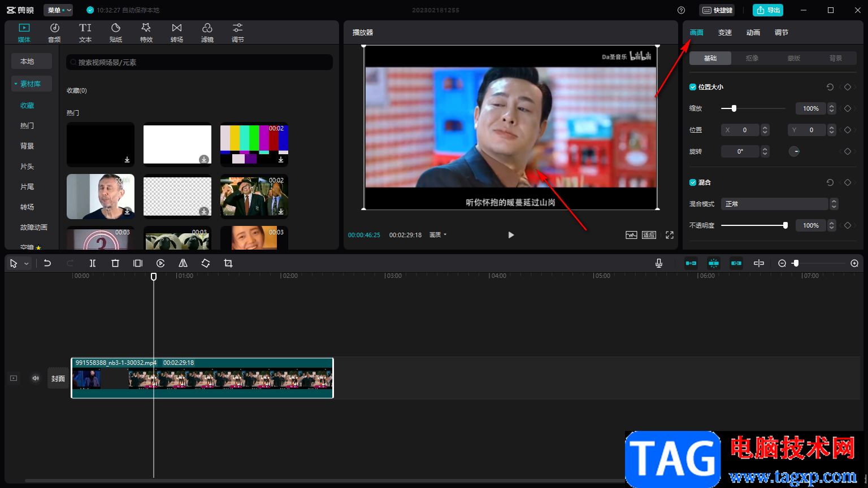Click the undo arrow in timeline toolbar
Image resolution: width=868 pixels, height=488 pixels.
click(x=47, y=263)
